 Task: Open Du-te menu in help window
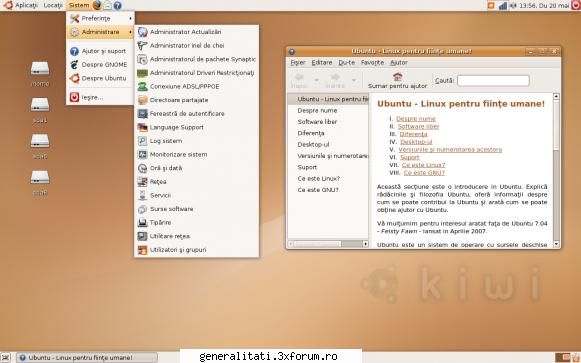pos(346,63)
